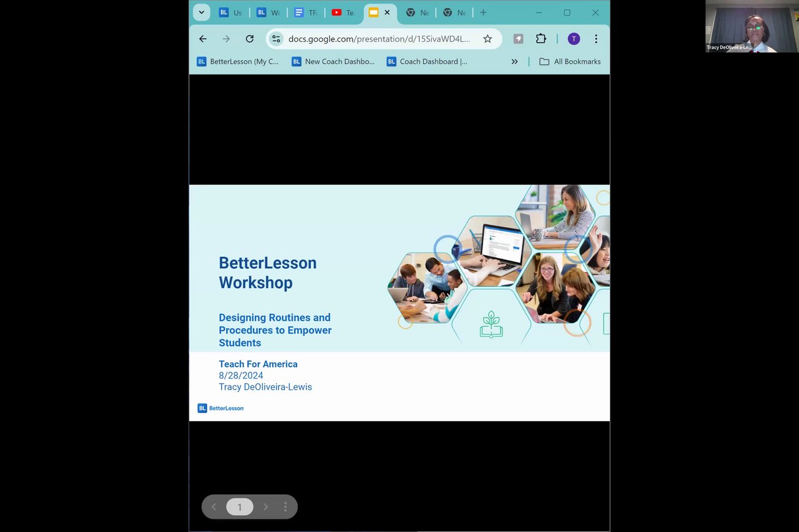This screenshot has width=799, height=532.
Task: Click 'Designing Routines and Procedures' subtitle
Action: (275, 330)
